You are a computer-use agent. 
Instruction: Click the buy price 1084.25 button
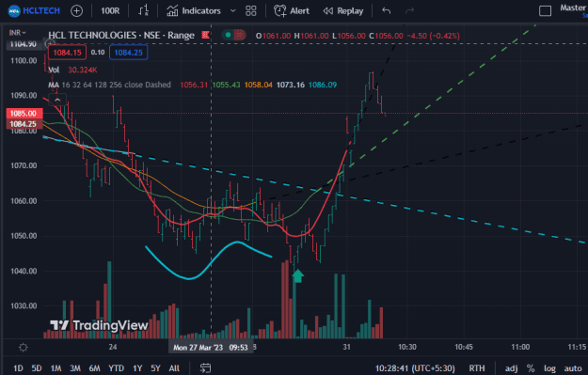tap(128, 53)
